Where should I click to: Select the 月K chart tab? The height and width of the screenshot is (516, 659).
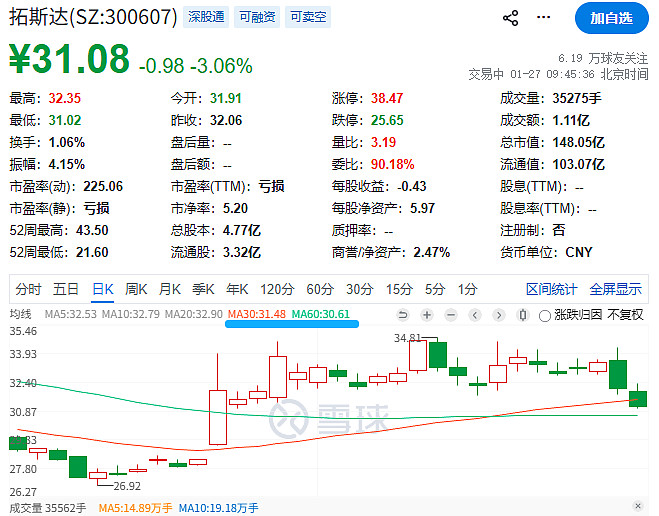pos(170,289)
